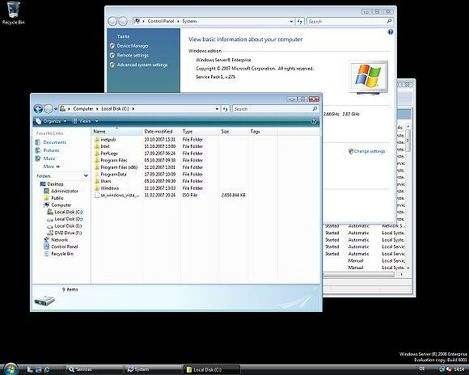
Task: Click the search magnifier in System window
Action: pos(389,21)
